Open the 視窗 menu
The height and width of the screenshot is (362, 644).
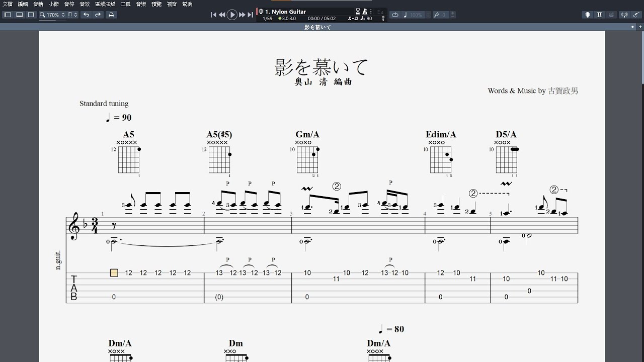(172, 4)
